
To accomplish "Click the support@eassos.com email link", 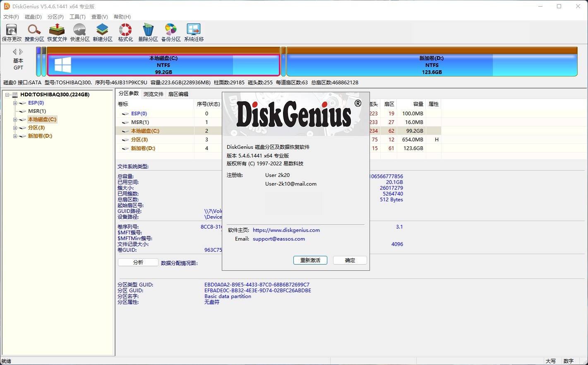I will click(279, 239).
